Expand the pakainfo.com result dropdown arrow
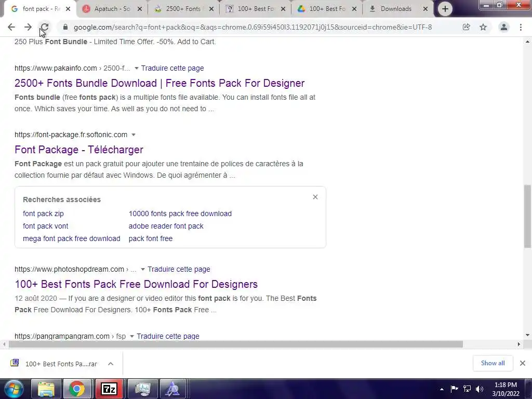This screenshot has height=399, width=532. 137,68
